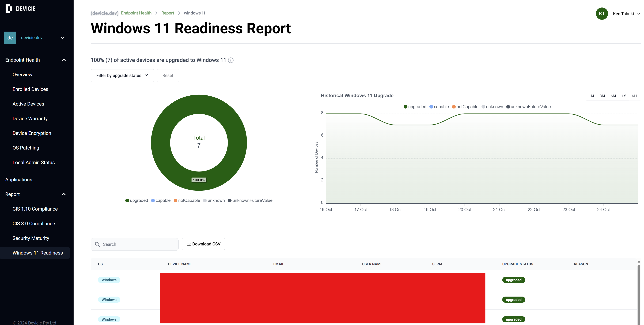Screen dimensions: 644x325
Task: Select the 1M time range
Action: (591, 96)
